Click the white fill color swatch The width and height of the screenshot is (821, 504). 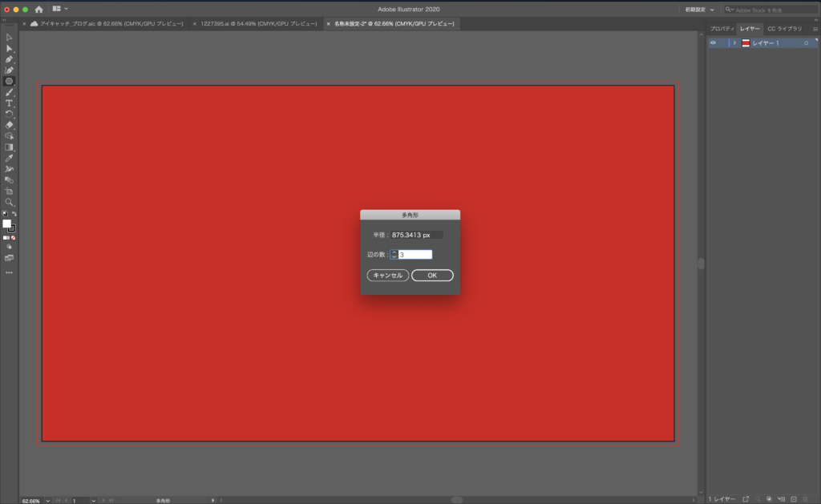(6, 224)
